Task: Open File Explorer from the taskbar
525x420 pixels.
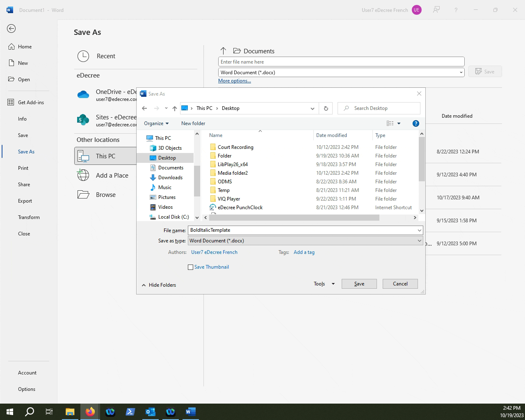Action: click(70, 412)
